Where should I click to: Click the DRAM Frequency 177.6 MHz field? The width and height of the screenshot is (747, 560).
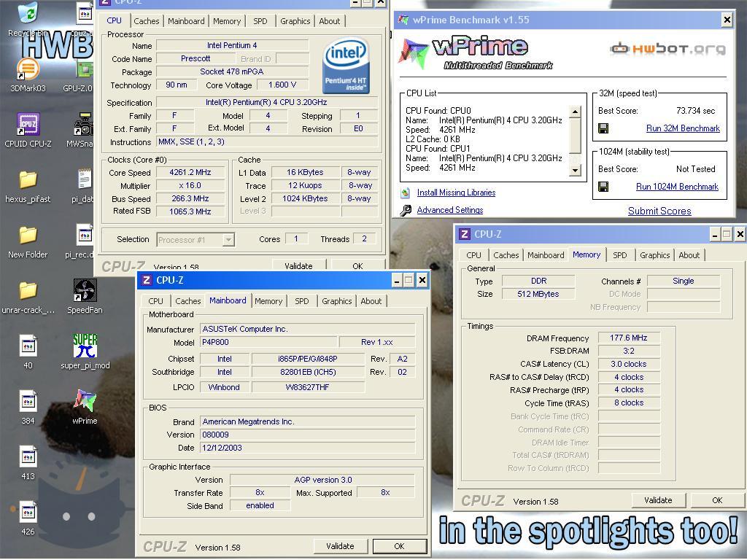[x=628, y=338]
